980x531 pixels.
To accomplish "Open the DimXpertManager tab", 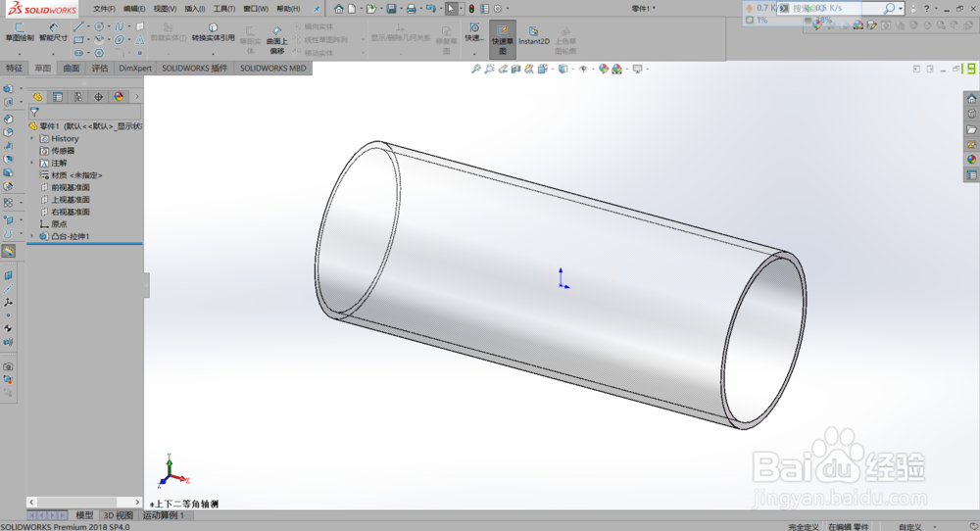I will pos(98,97).
